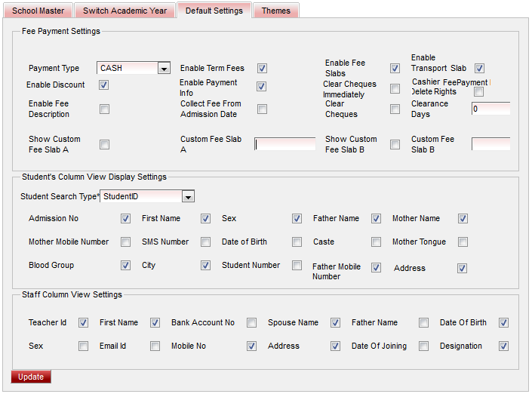Image resolution: width=532 pixels, height=394 pixels.
Task: Enable Collect Fee From Admission Date
Action: pyautogui.click(x=262, y=109)
